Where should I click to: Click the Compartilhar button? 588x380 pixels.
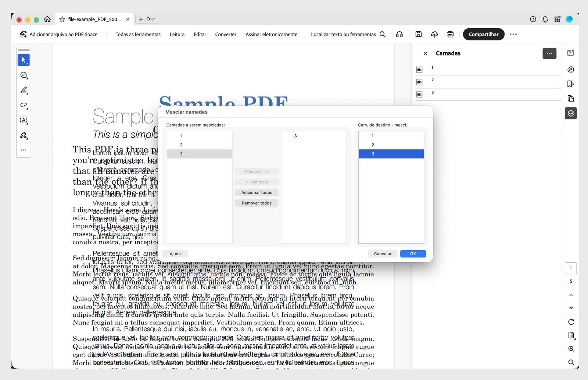484,34
